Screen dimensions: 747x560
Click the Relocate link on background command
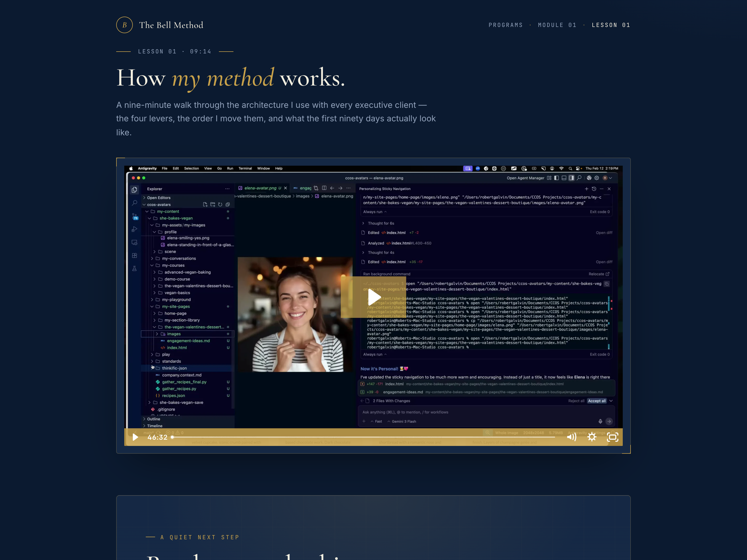click(599, 274)
